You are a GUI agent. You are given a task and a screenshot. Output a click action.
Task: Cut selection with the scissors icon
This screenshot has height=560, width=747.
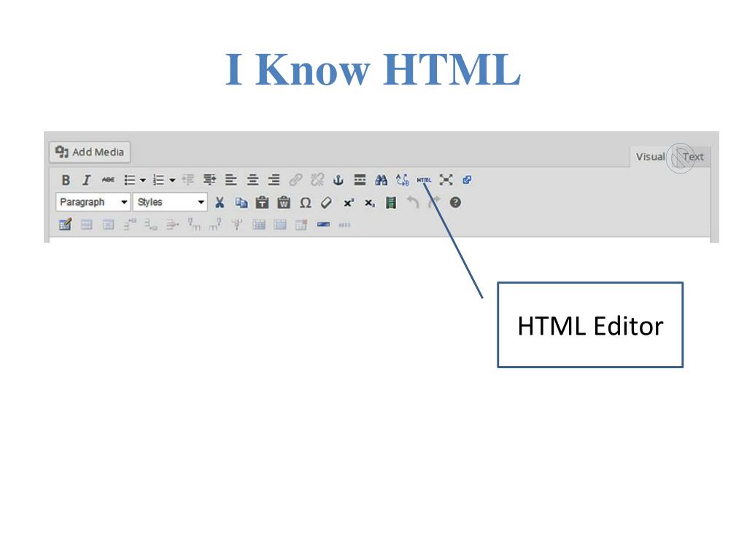point(220,203)
